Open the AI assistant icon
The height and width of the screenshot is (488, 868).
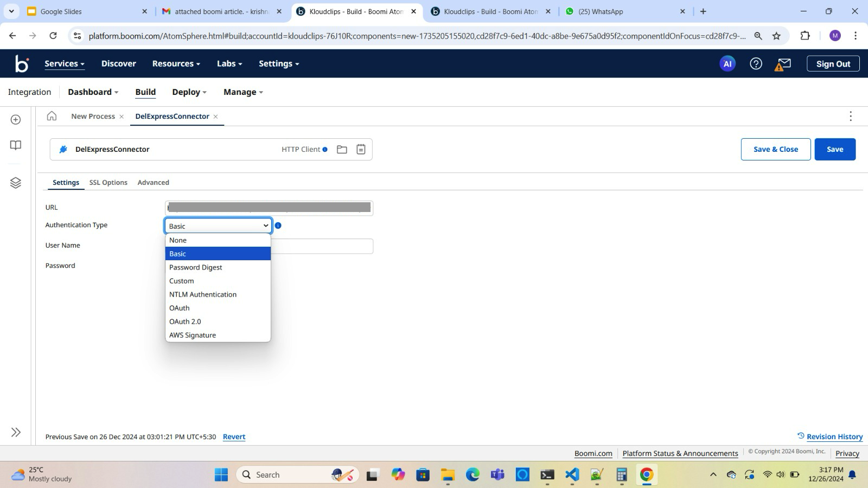(x=727, y=63)
